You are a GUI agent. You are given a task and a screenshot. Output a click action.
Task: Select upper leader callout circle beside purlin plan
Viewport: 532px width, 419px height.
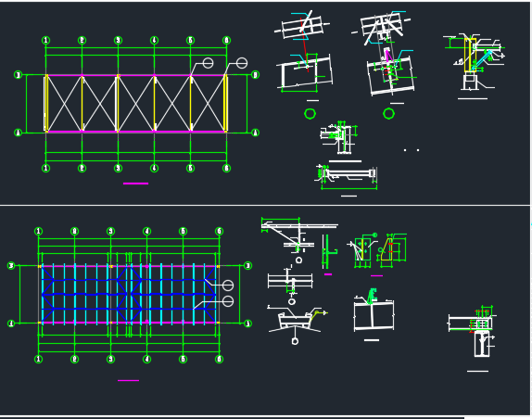point(228,286)
